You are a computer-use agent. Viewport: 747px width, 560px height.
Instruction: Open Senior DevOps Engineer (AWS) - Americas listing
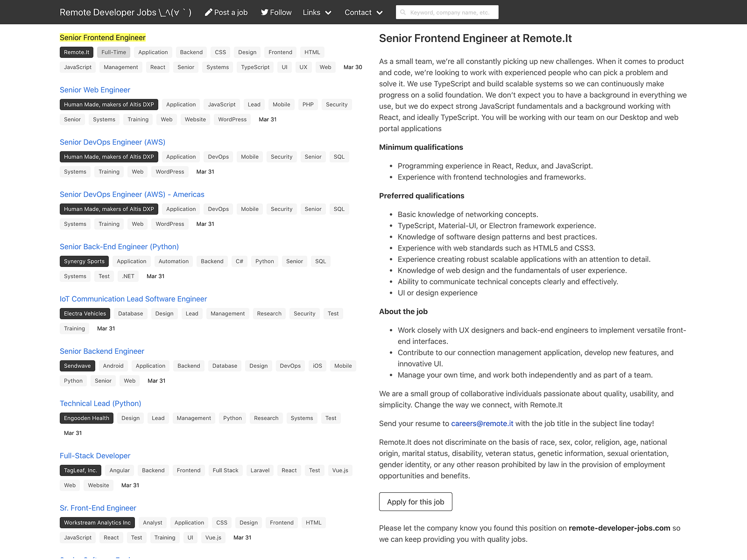[x=132, y=194]
